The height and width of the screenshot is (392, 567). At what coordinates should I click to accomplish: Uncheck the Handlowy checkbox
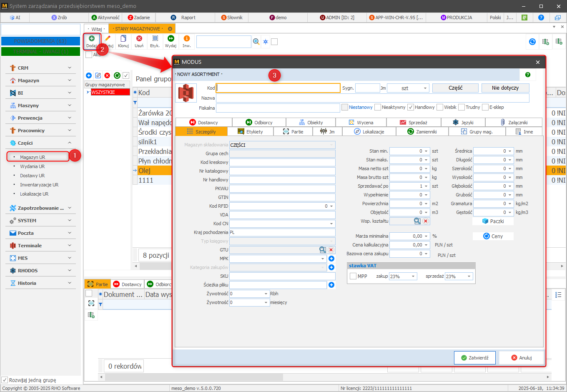(x=411, y=107)
